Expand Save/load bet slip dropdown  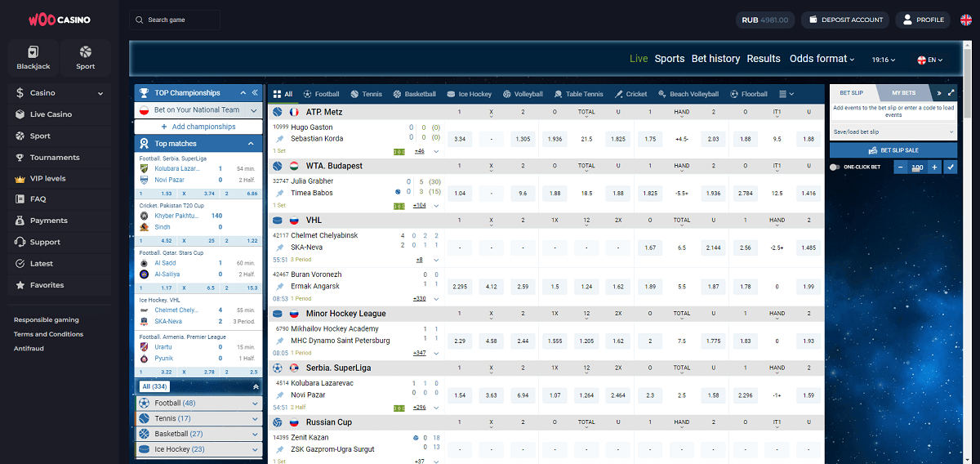[x=893, y=132]
